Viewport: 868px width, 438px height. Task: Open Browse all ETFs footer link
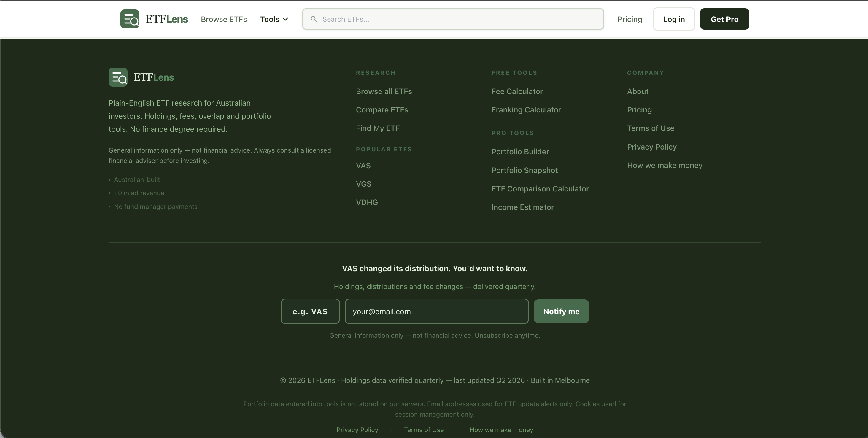pos(384,91)
